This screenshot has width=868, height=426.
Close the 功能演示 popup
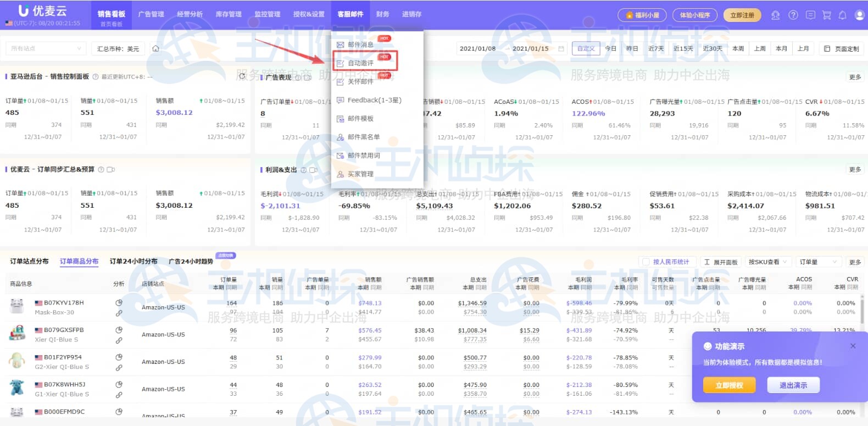tap(853, 346)
